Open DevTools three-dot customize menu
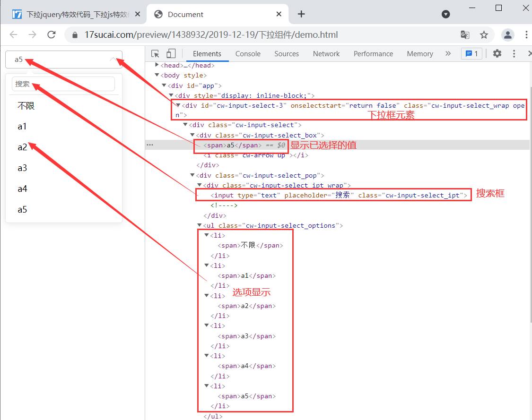 point(514,54)
